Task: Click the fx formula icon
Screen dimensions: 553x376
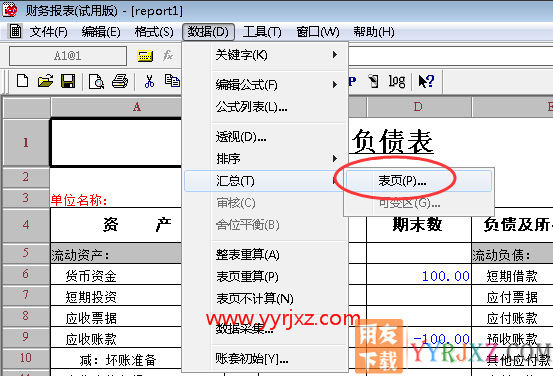Action: (168, 55)
